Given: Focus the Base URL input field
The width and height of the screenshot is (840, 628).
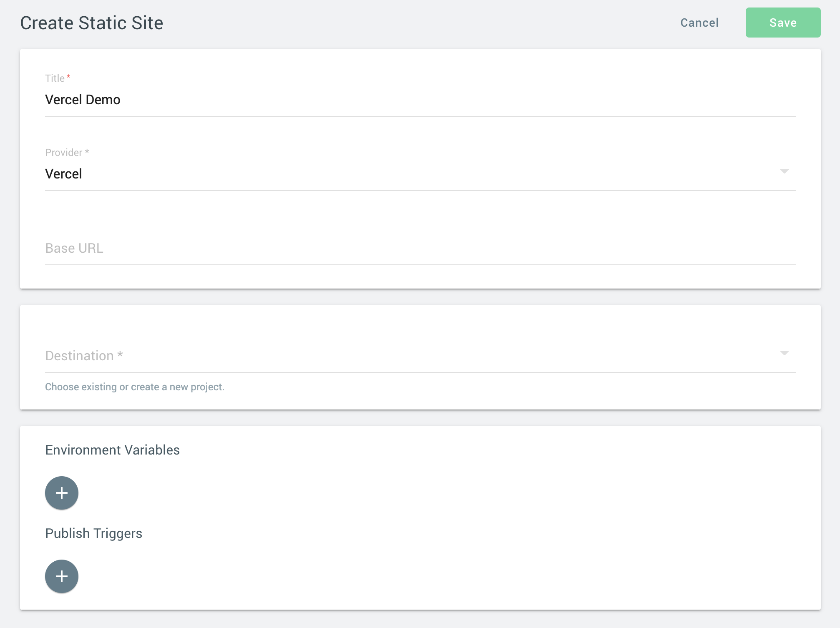Looking at the screenshot, I should pos(420,249).
